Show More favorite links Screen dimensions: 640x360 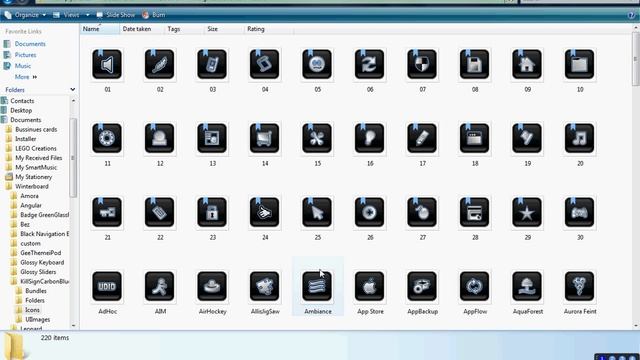26,77
